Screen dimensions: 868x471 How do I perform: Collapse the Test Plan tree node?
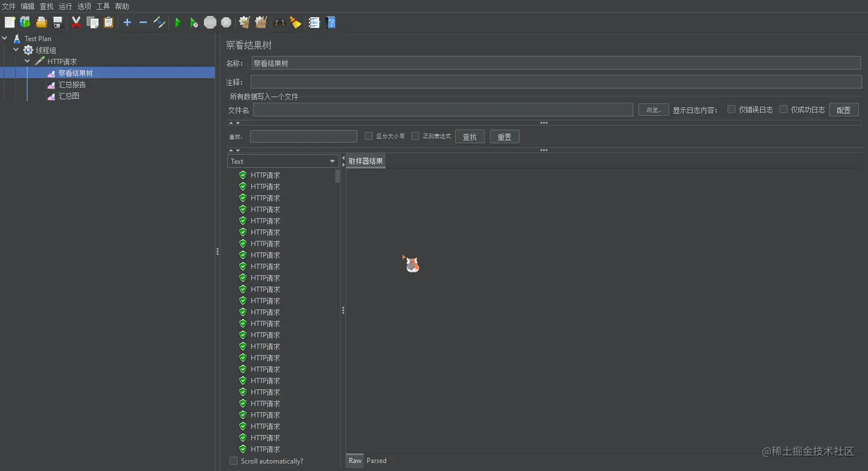click(5, 38)
